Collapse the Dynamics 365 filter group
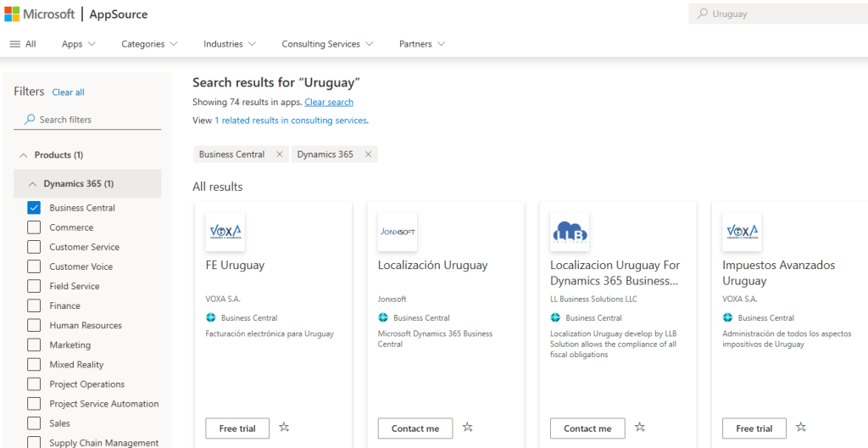 click(33, 184)
